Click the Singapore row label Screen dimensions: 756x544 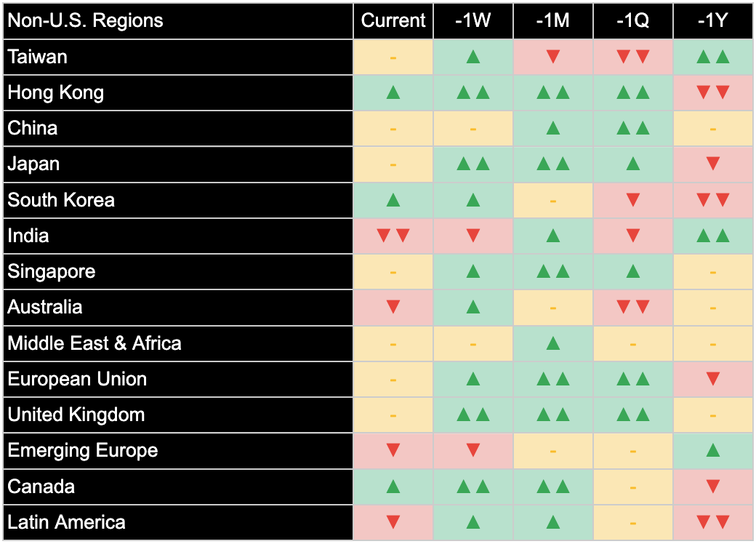(x=52, y=271)
